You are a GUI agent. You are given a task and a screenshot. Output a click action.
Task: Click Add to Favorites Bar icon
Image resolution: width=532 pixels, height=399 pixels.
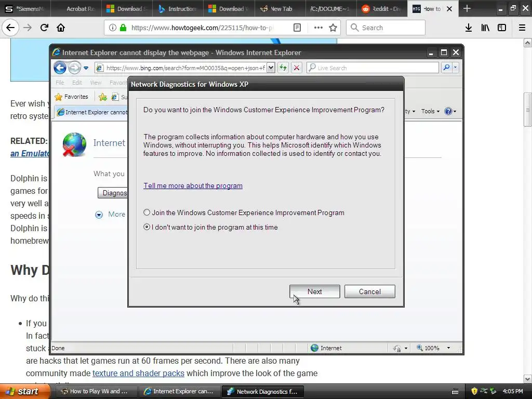102,97
